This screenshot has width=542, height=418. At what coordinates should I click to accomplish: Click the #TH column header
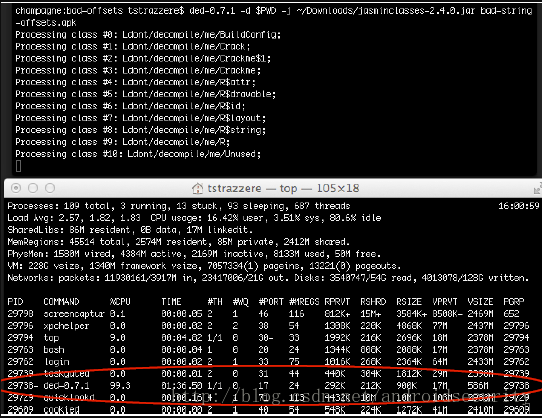point(215,302)
